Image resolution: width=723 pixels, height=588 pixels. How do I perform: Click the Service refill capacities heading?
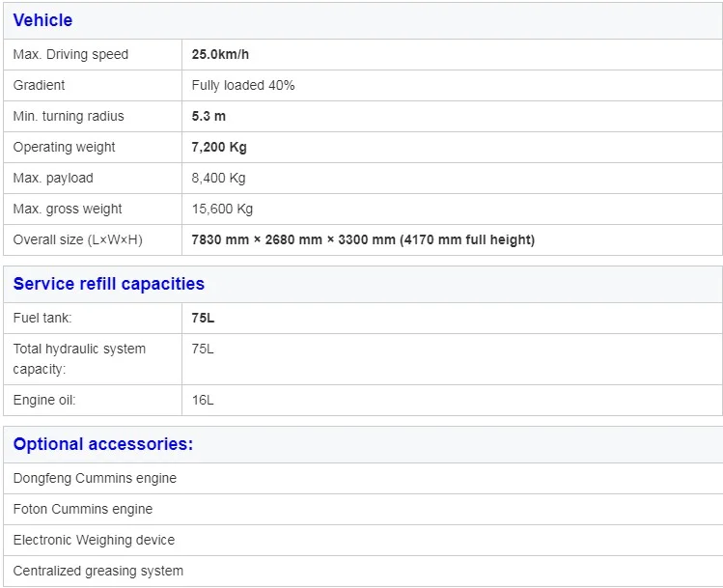(109, 284)
